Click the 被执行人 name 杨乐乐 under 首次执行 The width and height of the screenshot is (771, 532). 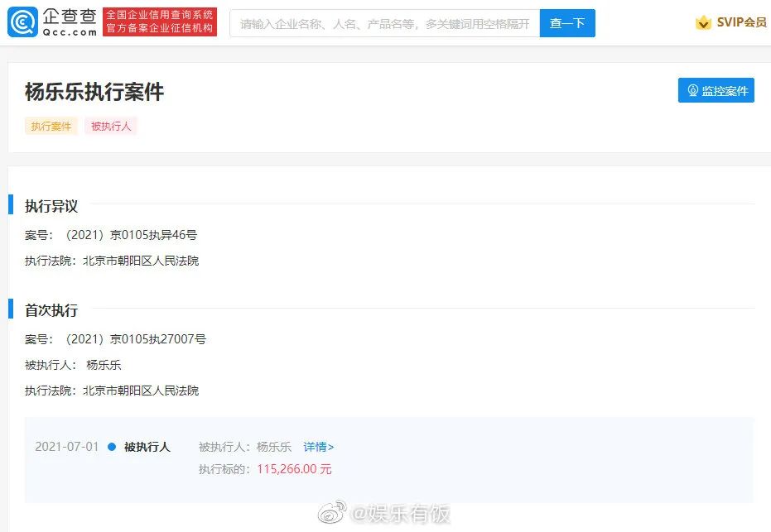(104, 365)
